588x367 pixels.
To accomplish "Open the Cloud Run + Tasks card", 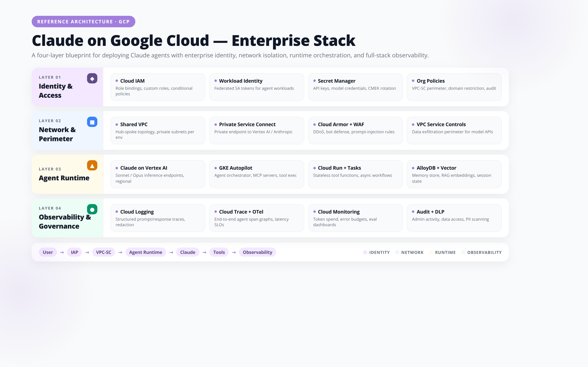I will (x=355, y=174).
